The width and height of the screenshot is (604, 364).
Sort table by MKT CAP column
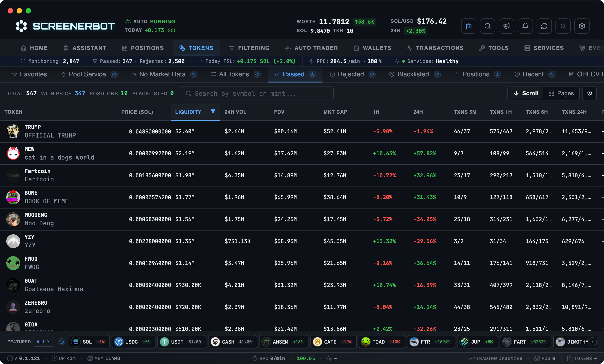click(x=335, y=112)
